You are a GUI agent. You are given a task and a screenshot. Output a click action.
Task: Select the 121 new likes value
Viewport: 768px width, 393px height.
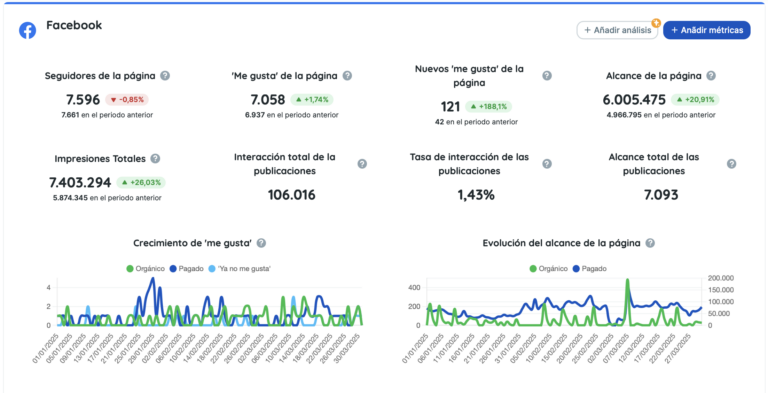point(450,107)
